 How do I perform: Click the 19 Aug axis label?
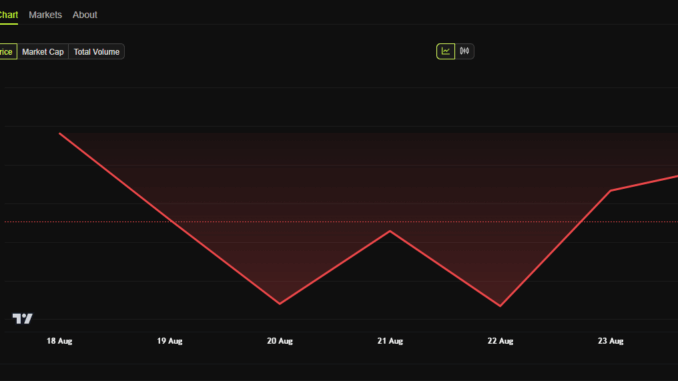tap(170, 341)
